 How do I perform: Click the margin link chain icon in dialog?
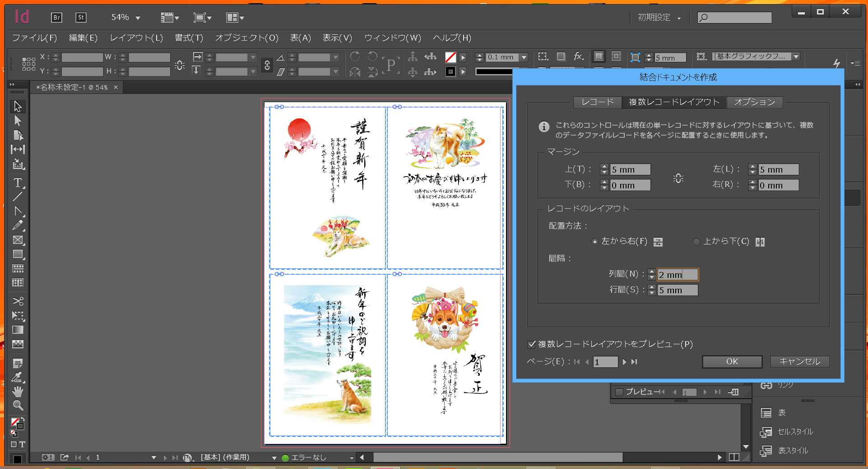(x=678, y=178)
